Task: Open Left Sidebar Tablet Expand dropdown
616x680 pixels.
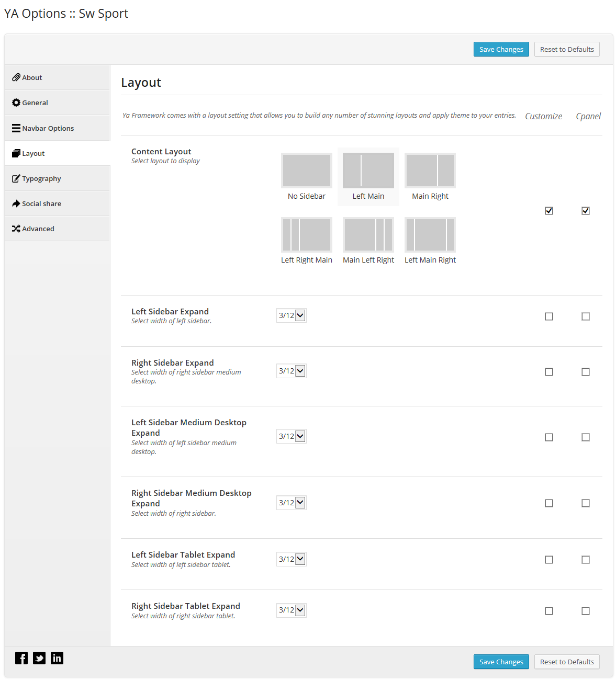Action: point(292,559)
